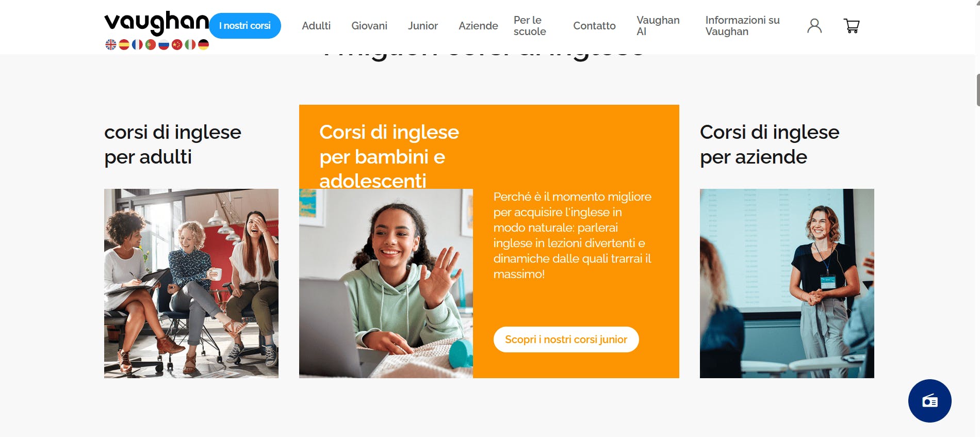Open the Giovani menu item

tap(369, 26)
